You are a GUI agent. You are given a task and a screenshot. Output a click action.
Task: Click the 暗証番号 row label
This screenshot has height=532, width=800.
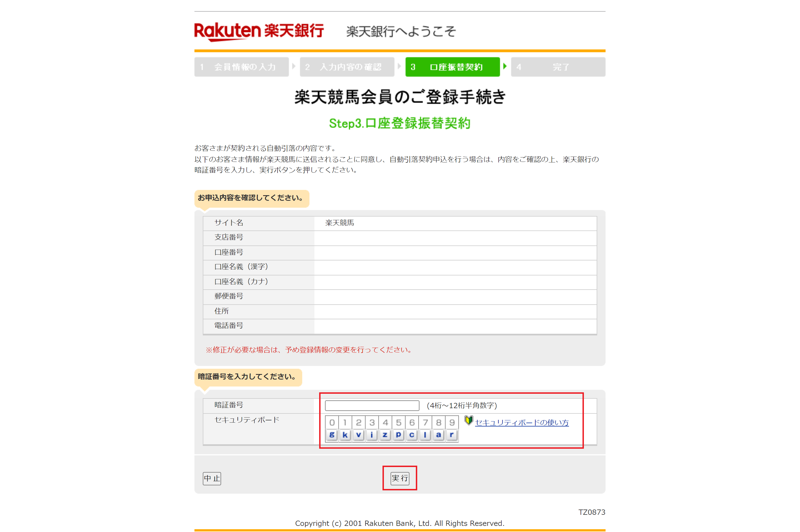[228, 405]
